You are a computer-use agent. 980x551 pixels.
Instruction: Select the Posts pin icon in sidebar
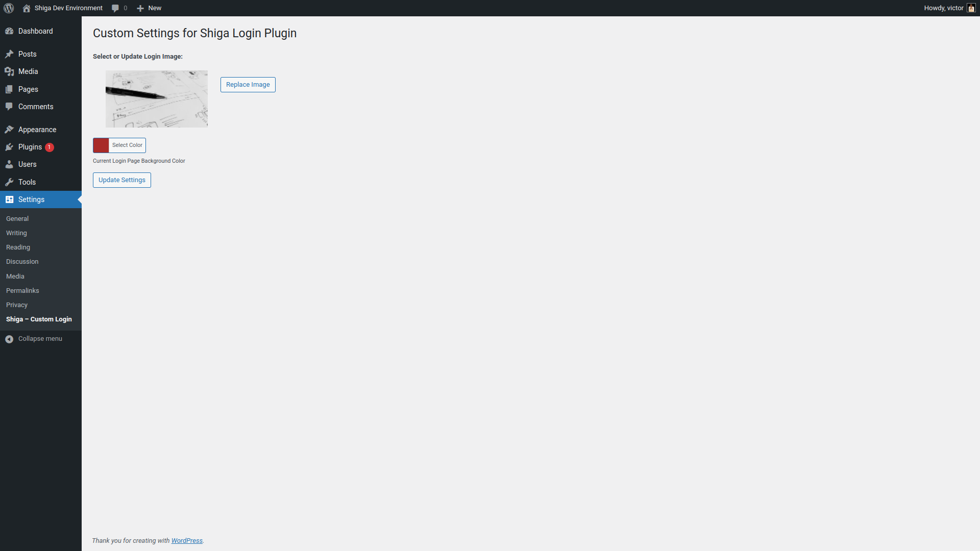pyautogui.click(x=9, y=54)
